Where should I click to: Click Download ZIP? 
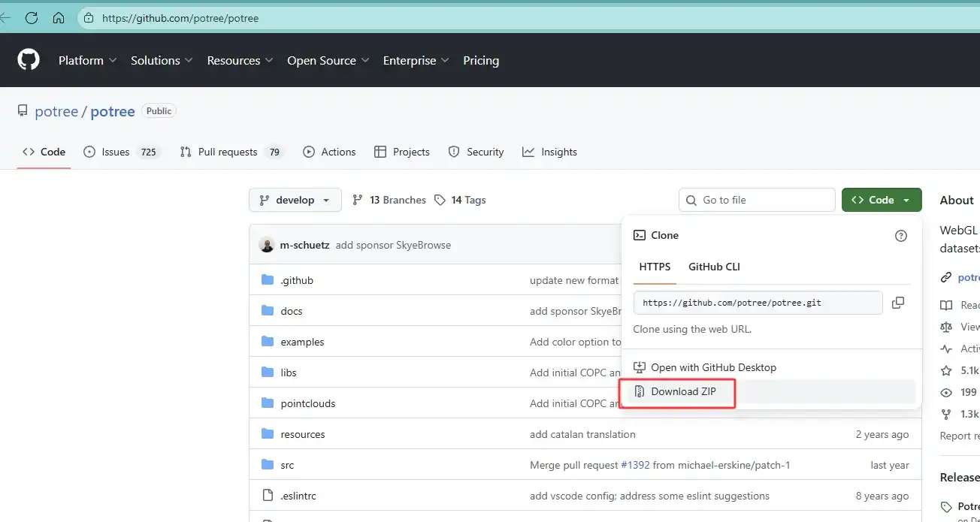[x=682, y=391]
